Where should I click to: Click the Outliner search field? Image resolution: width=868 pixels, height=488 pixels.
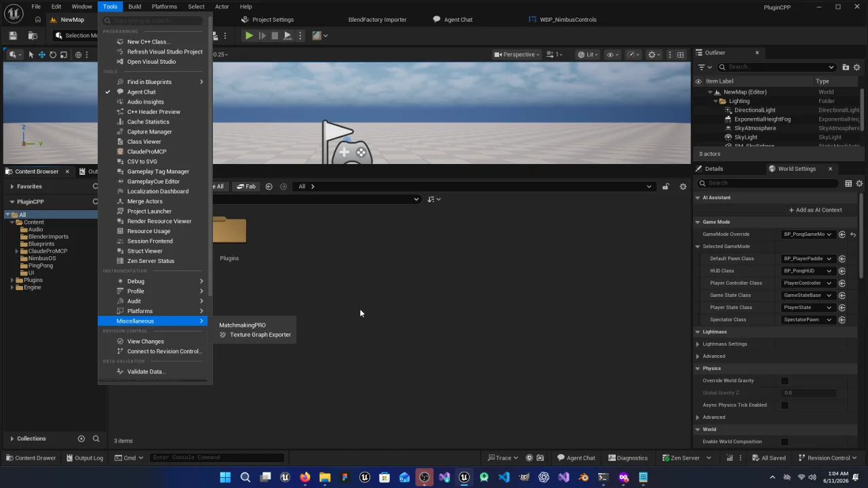point(776,67)
